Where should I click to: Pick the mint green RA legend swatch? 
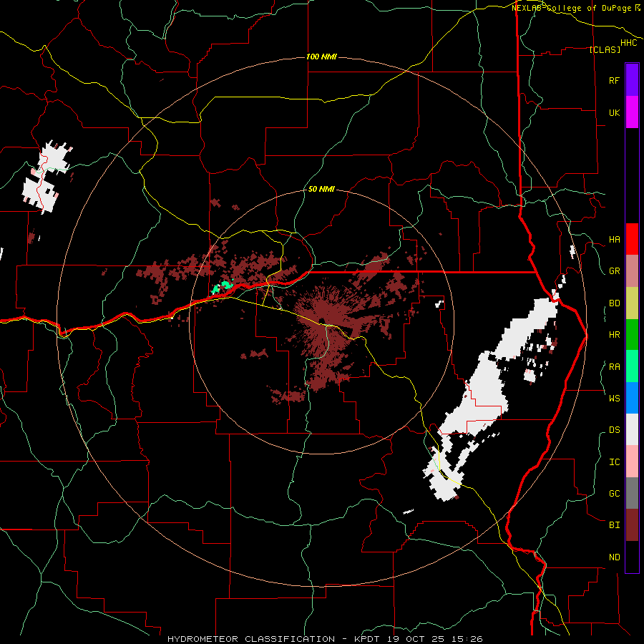click(x=632, y=366)
